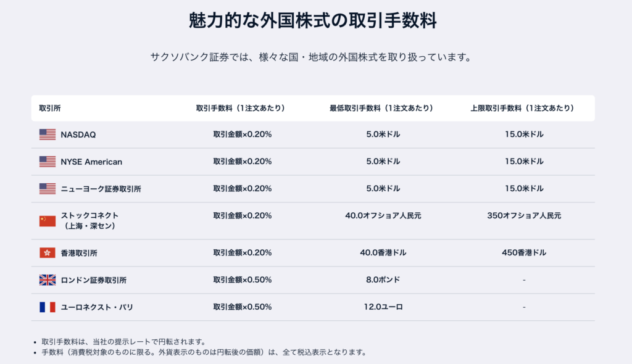Click the 魅力的な外国株式の取引手数料 heading
The image size is (632, 364).
[x=313, y=20]
